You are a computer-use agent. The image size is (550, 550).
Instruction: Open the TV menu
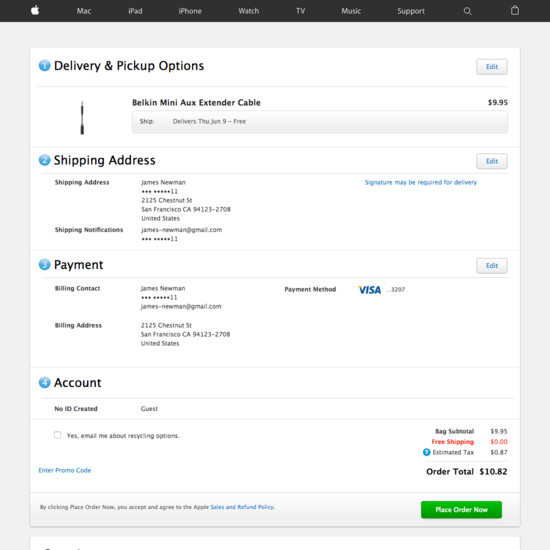pyautogui.click(x=301, y=11)
